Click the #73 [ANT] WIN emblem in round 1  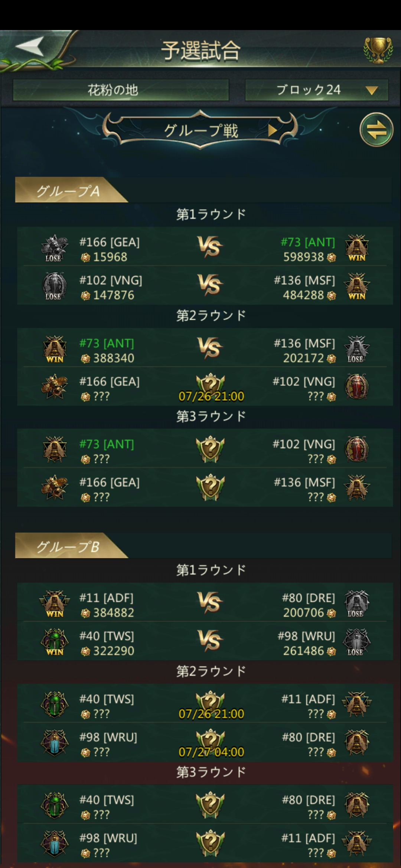pyautogui.click(x=357, y=248)
